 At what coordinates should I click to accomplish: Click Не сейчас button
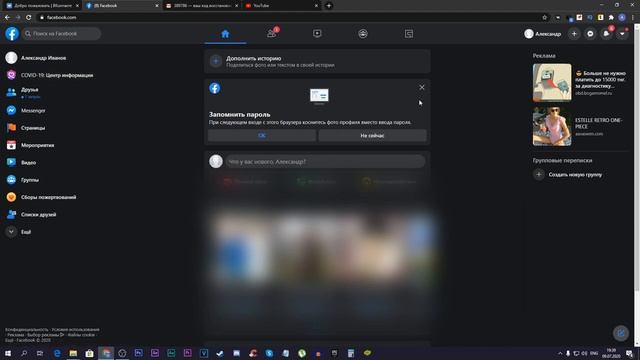(x=372, y=136)
